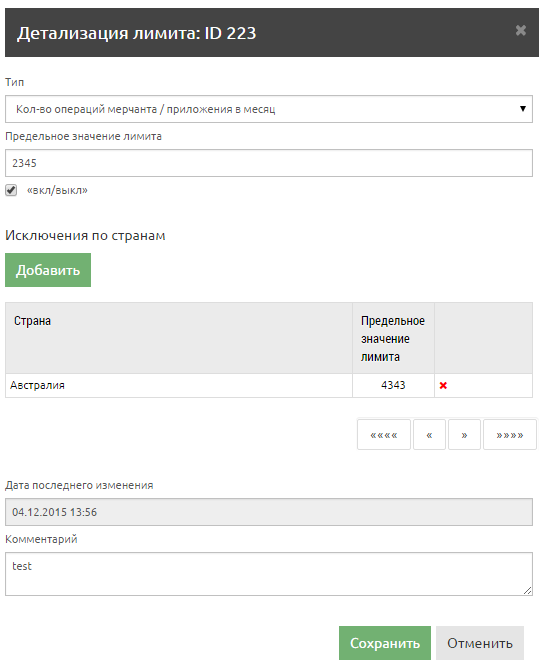Go to first page of exceptions
Screen dimensions: 546x668
click(384, 435)
